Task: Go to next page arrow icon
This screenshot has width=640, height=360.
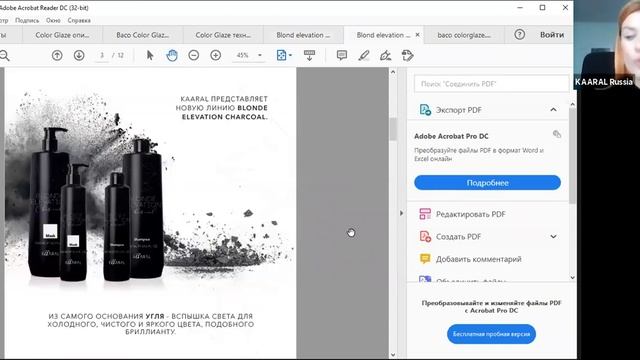Action: click(x=79, y=55)
